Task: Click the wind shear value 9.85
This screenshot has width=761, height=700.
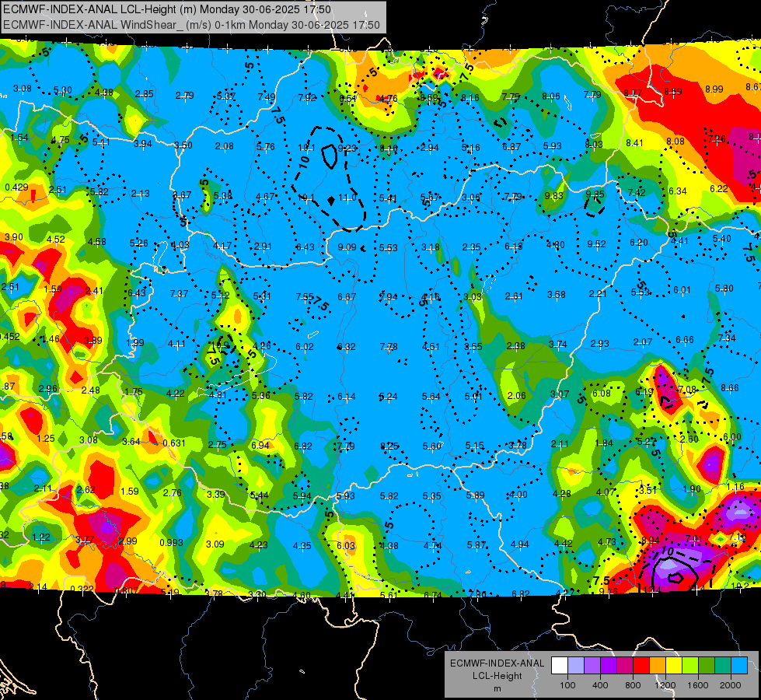Action: pos(595,194)
